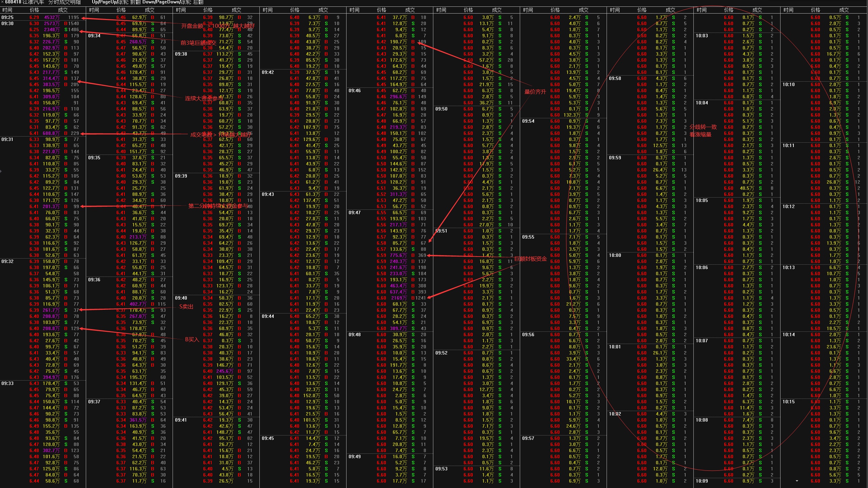Click the 10:09 time label
The width and height of the screenshot is (868, 488).
coord(702,481)
